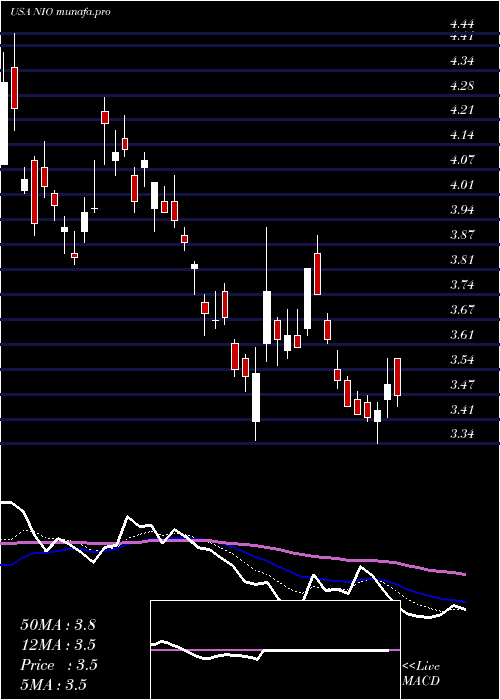Click the 3.74 price axis label
Screen dimensions: 500x700
pos(462,285)
